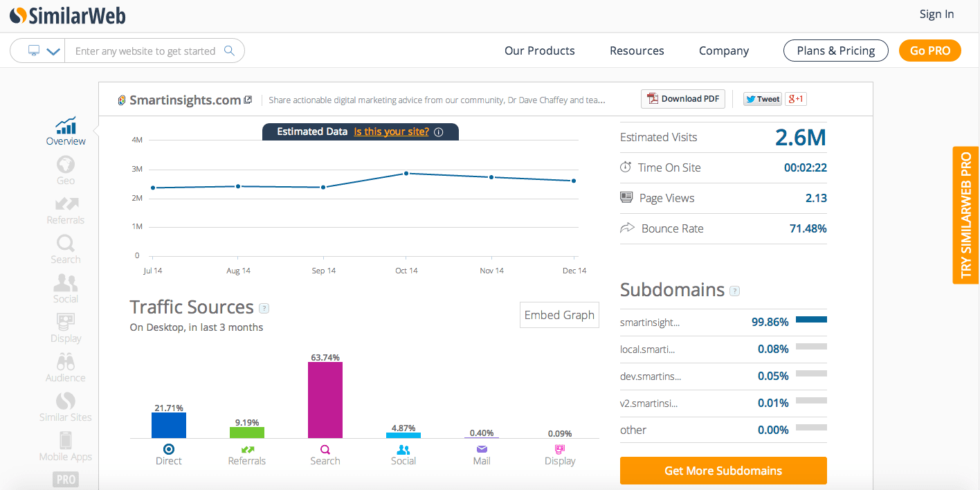Click the Go PRO button
The width and height of the screenshot is (980, 490).
pyautogui.click(x=929, y=51)
